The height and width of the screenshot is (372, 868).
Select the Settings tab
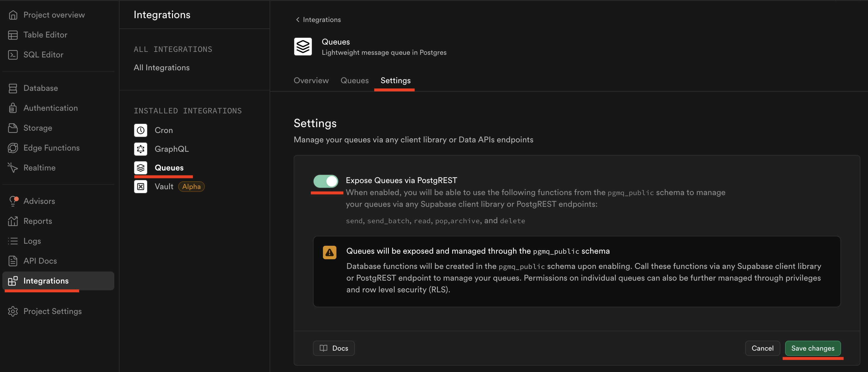click(396, 80)
